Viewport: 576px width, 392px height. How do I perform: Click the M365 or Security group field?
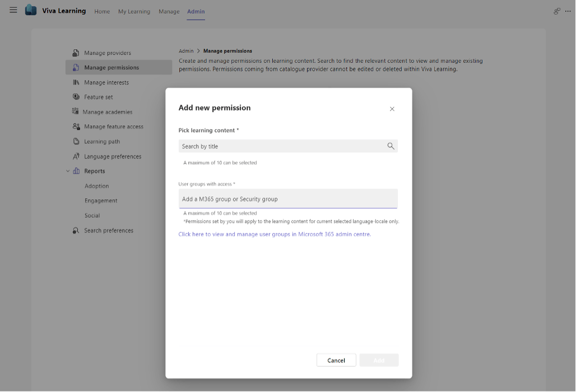[288, 199]
